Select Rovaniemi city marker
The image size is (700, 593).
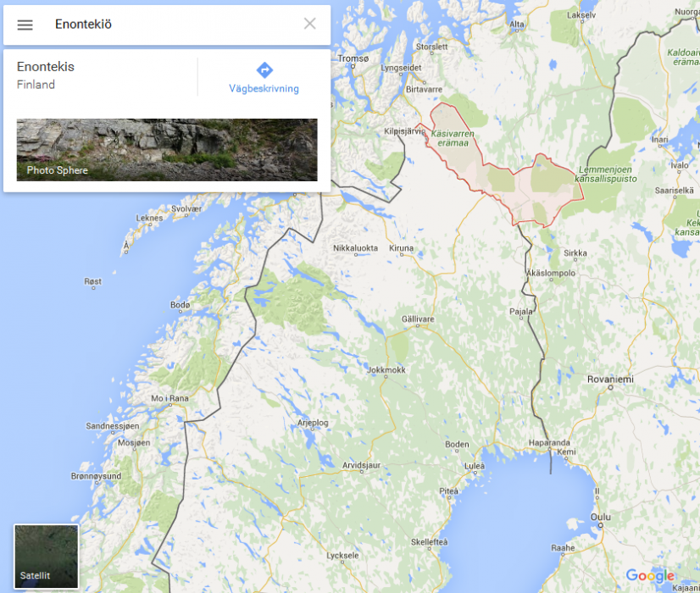tap(610, 387)
